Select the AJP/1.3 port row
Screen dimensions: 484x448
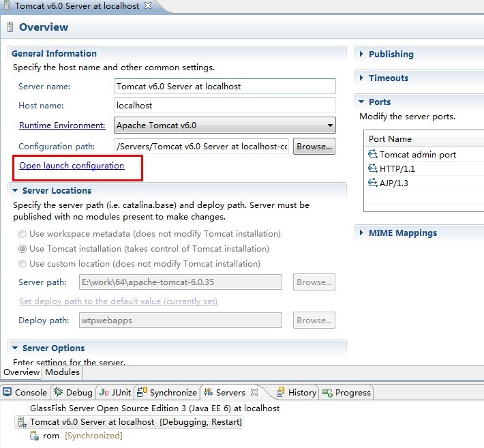(423, 183)
